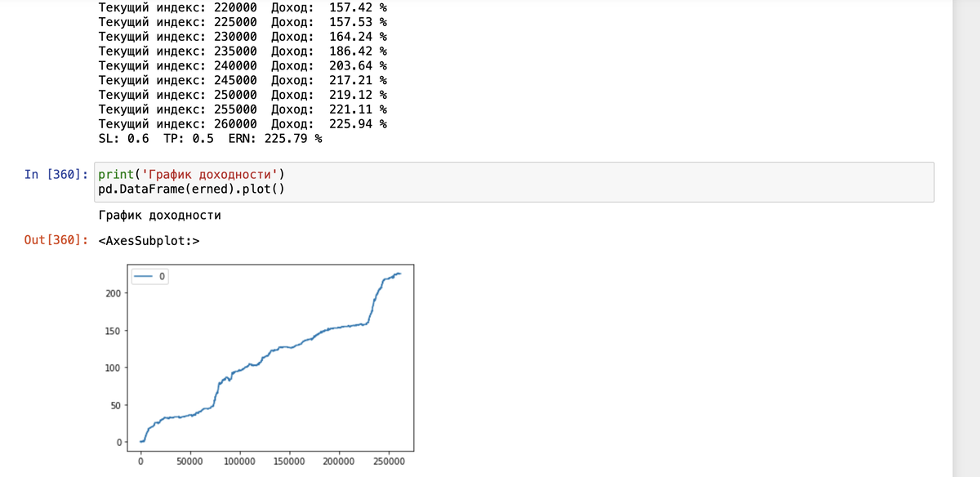
Task: Click the x-axis tick label 150000
Action: pyautogui.click(x=289, y=462)
